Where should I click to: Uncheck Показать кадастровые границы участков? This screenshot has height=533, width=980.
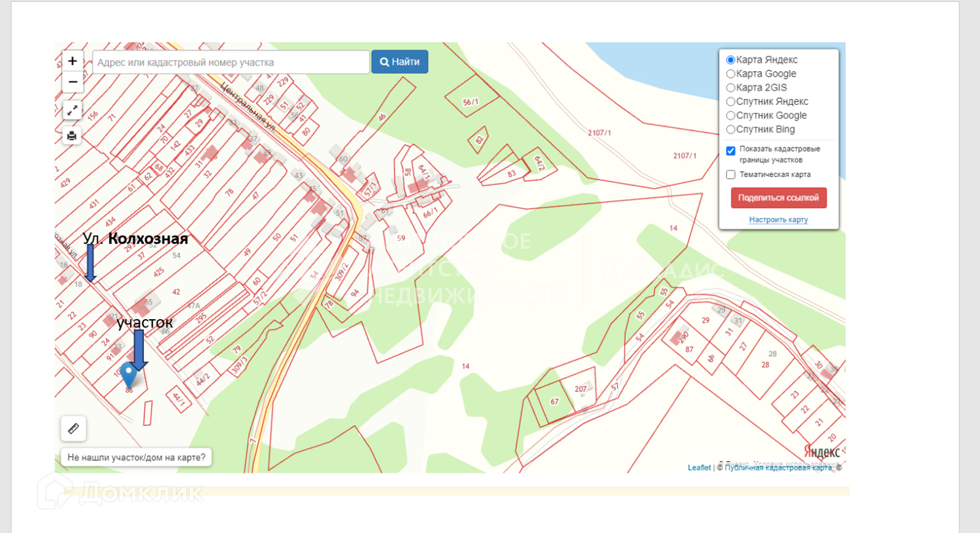coord(731,151)
